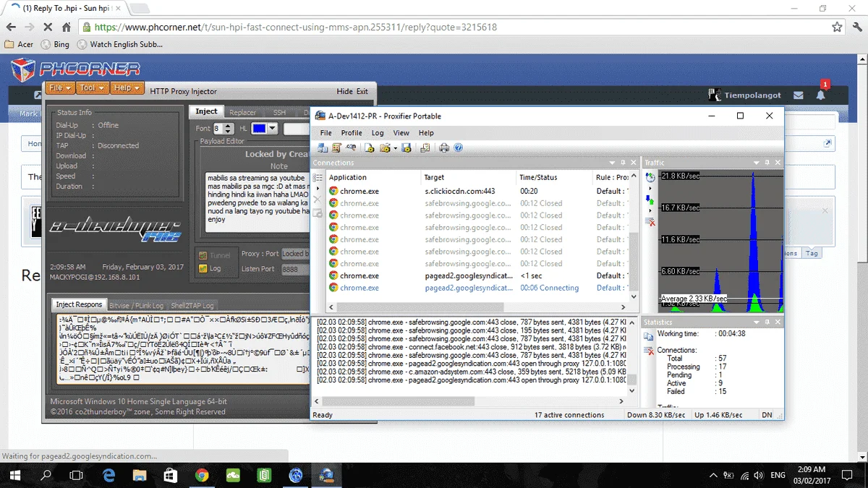The width and height of the screenshot is (868, 488).
Task: Open Chrome from Windows taskbar
Action: [202, 475]
